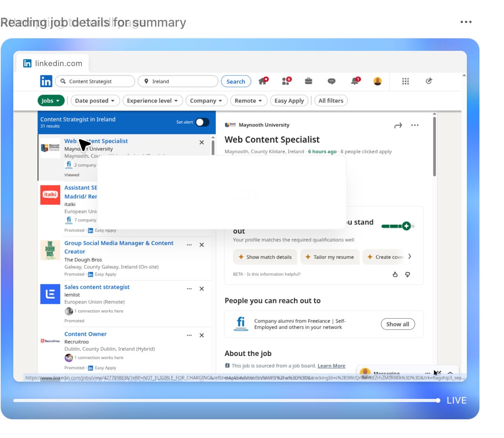Open the Messaging speech bubble icon
This screenshot has height=438, width=504.
[331, 81]
